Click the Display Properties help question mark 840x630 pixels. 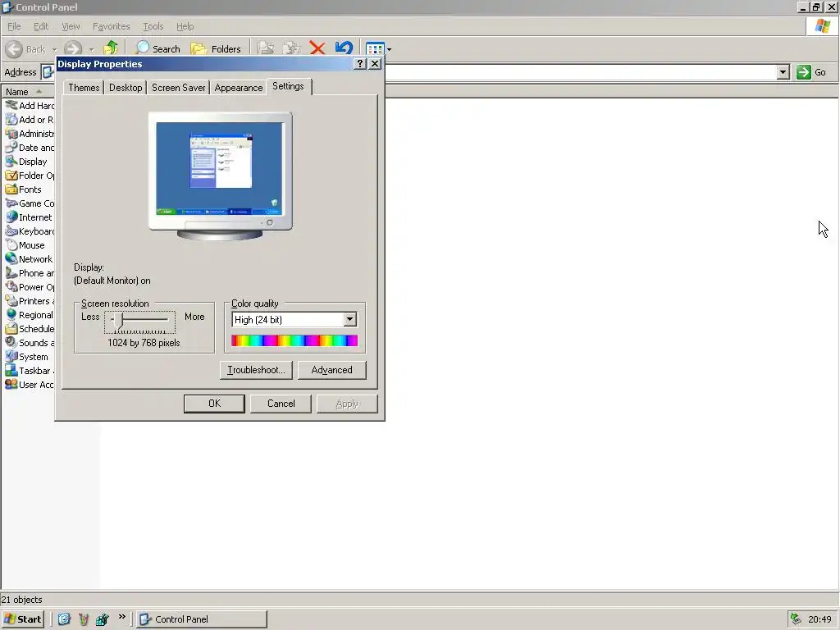point(360,64)
